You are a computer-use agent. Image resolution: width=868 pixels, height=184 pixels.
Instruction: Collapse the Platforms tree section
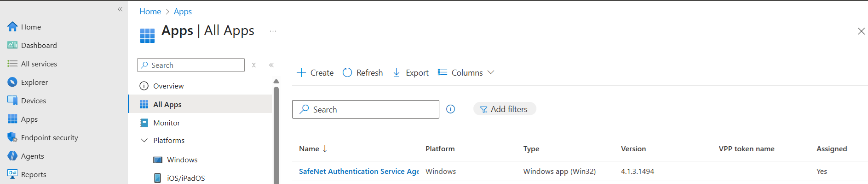point(144,140)
